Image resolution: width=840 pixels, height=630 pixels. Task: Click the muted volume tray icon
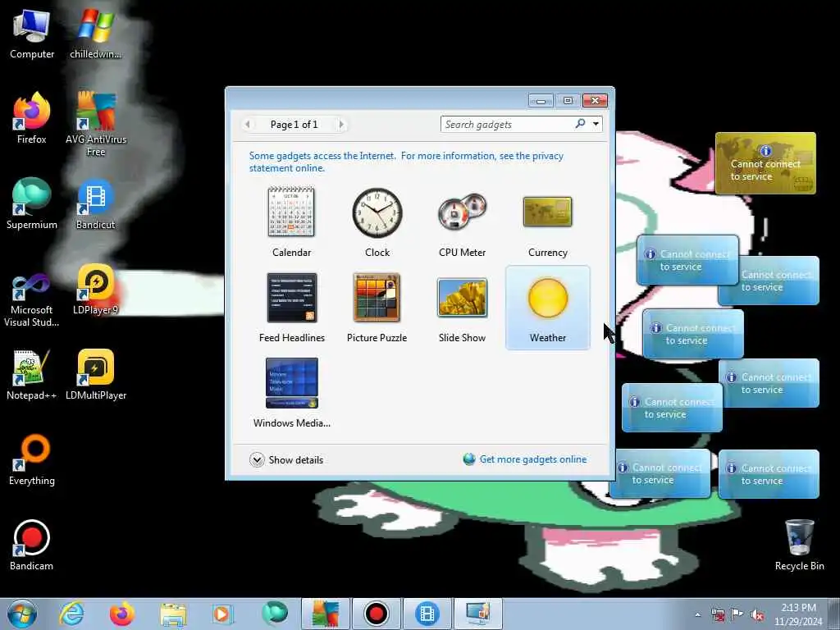[x=757, y=614]
